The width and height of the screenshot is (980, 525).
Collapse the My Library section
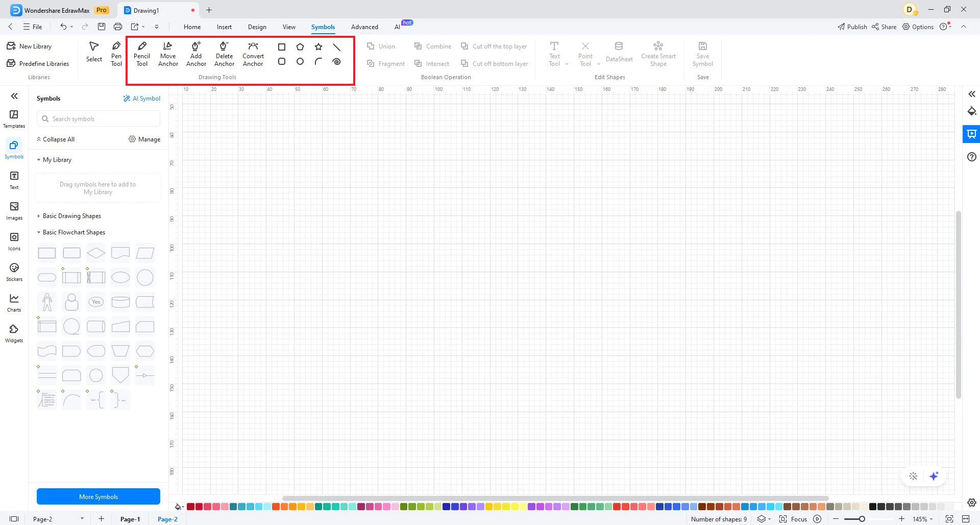[39, 160]
